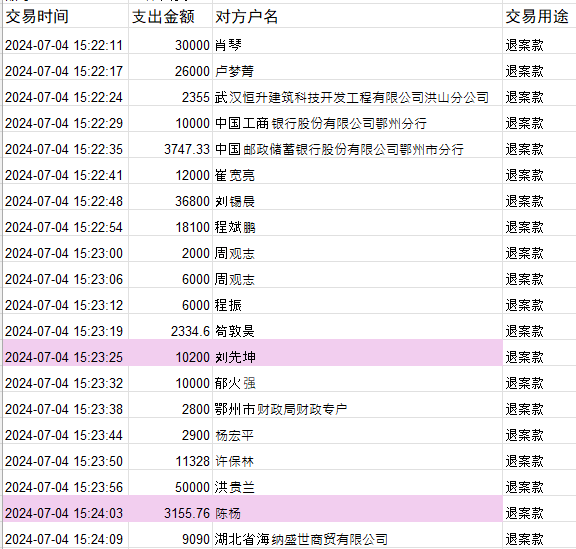This screenshot has width=576, height=549.
Task: Click the 武汉恒升建筑科技开发工程有限公司洪山分公司 cell
Action: (x=357, y=97)
